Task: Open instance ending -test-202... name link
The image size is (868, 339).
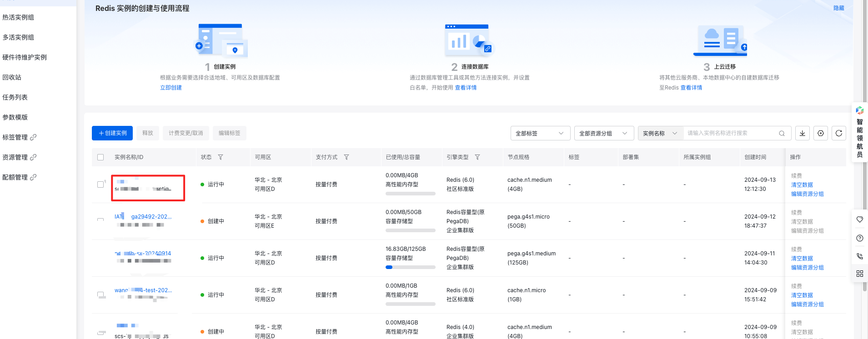Action: (x=143, y=290)
